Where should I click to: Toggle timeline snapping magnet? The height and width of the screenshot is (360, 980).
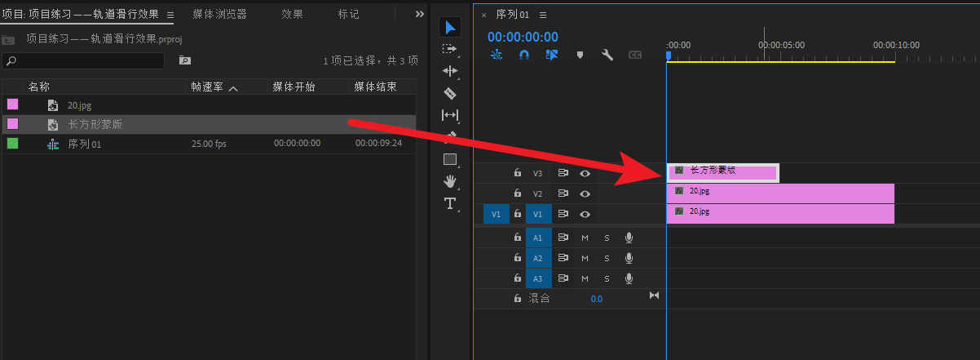tap(524, 55)
